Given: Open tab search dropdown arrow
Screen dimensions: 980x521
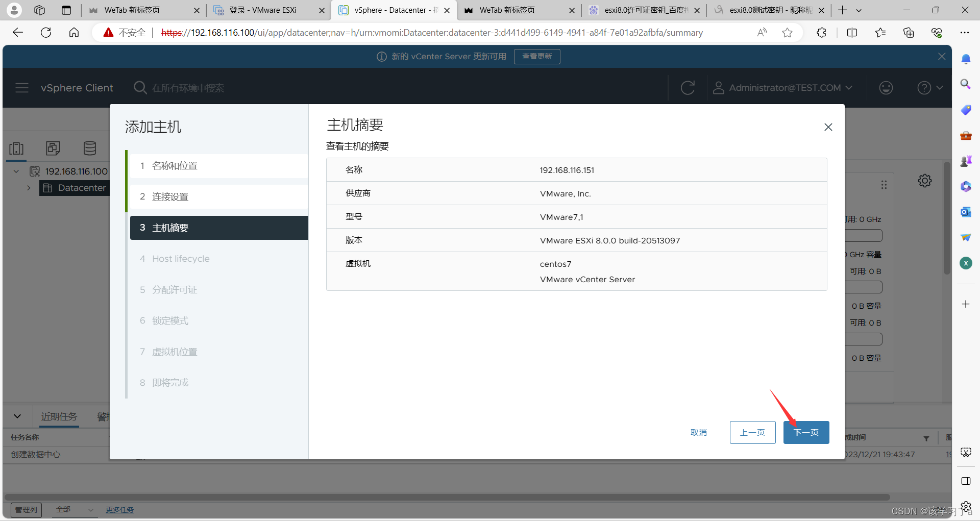Looking at the screenshot, I should (859, 10).
